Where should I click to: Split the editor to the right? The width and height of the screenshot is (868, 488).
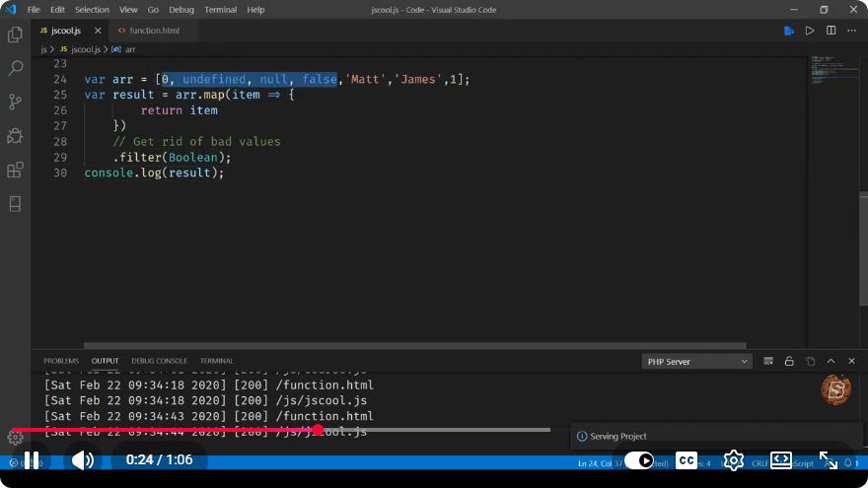(831, 31)
